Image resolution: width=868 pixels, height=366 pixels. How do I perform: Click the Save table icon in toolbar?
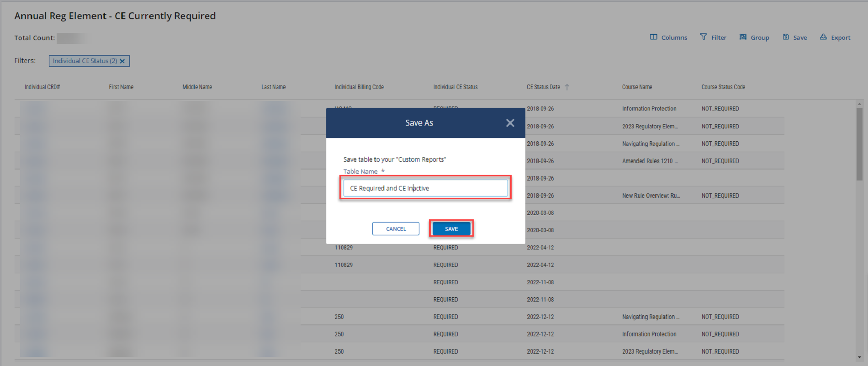786,37
